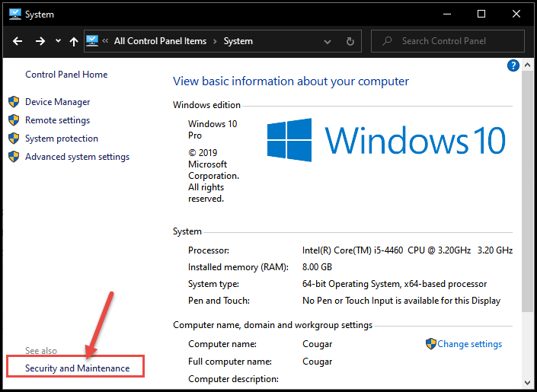This screenshot has height=392, width=537.
Task: Click the No Pen or Touch Input text
Action: pos(401,301)
